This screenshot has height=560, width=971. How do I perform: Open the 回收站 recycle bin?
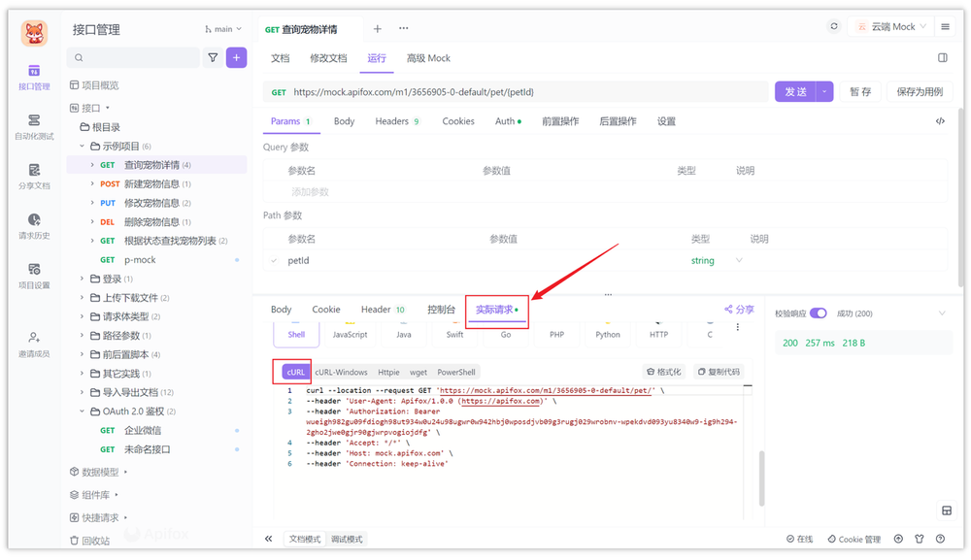(x=89, y=541)
